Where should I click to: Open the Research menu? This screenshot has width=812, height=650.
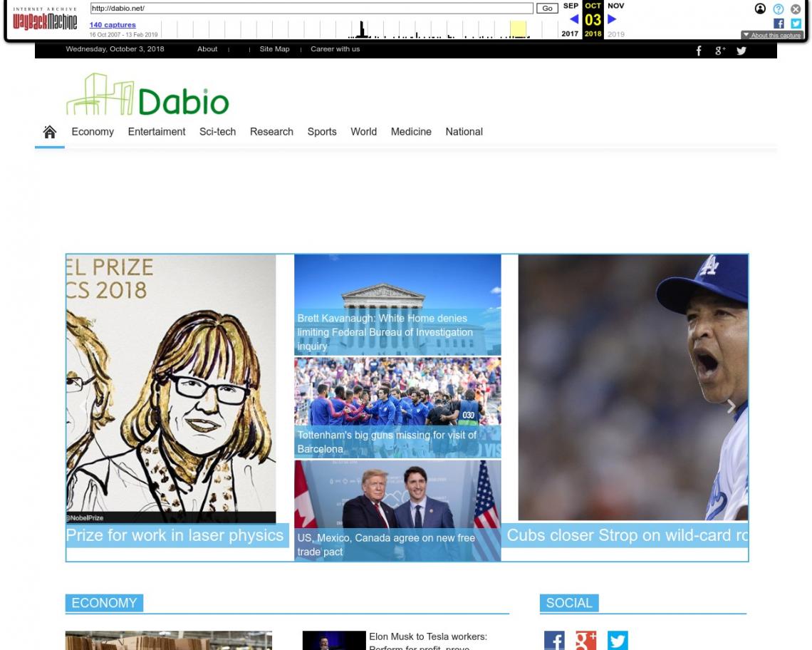tap(271, 132)
